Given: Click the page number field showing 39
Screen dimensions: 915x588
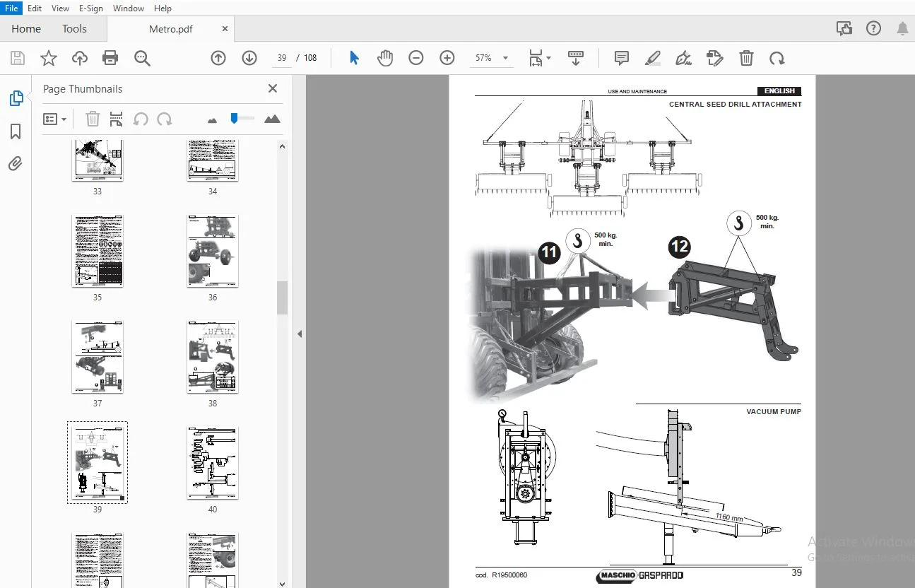Looking at the screenshot, I should 282,58.
